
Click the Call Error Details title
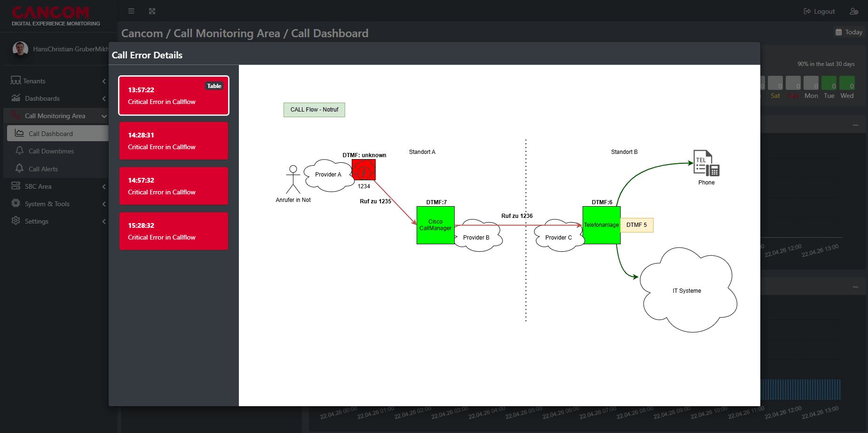tap(147, 55)
